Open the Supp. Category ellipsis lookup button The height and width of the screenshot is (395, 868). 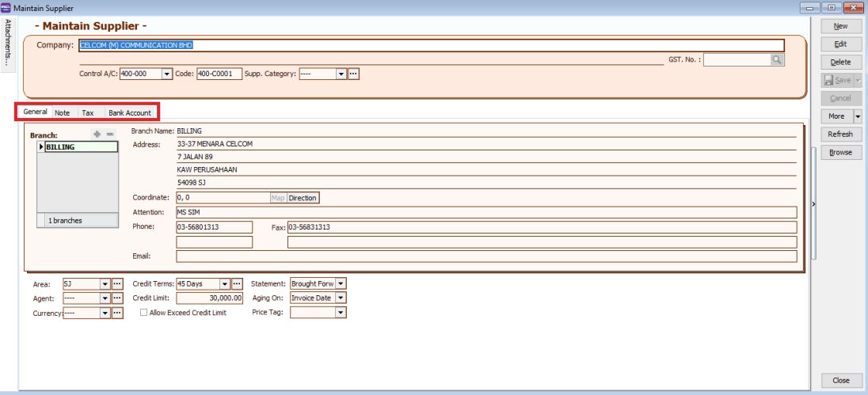354,74
